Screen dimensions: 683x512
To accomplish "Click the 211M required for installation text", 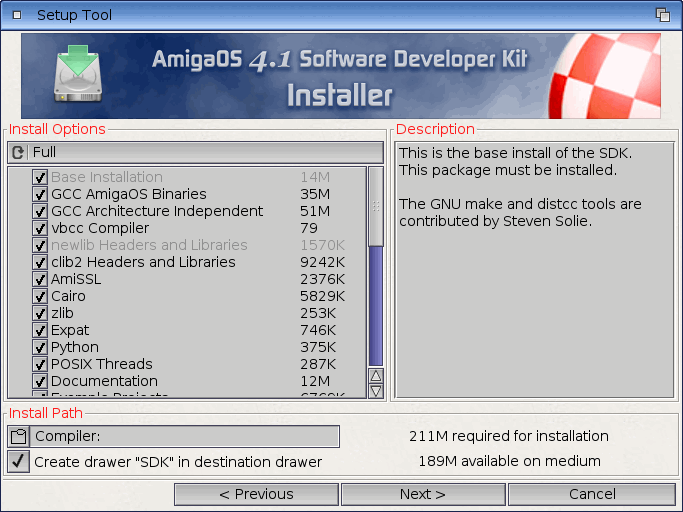I will click(x=509, y=436).
